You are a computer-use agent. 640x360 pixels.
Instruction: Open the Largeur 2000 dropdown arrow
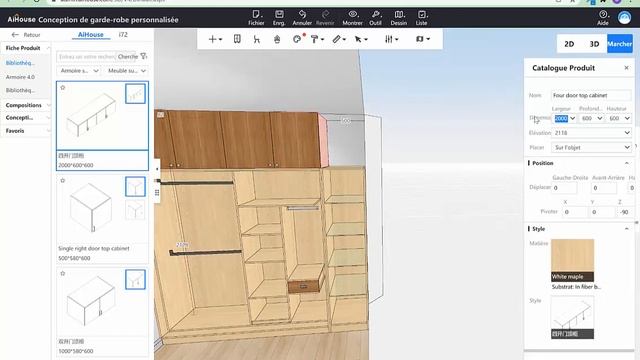pyautogui.click(x=573, y=118)
